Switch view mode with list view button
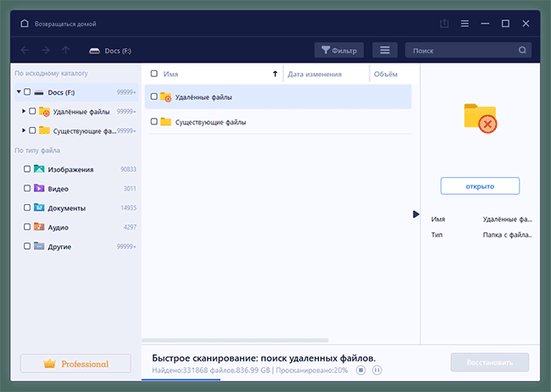The width and height of the screenshot is (551, 392). click(385, 50)
